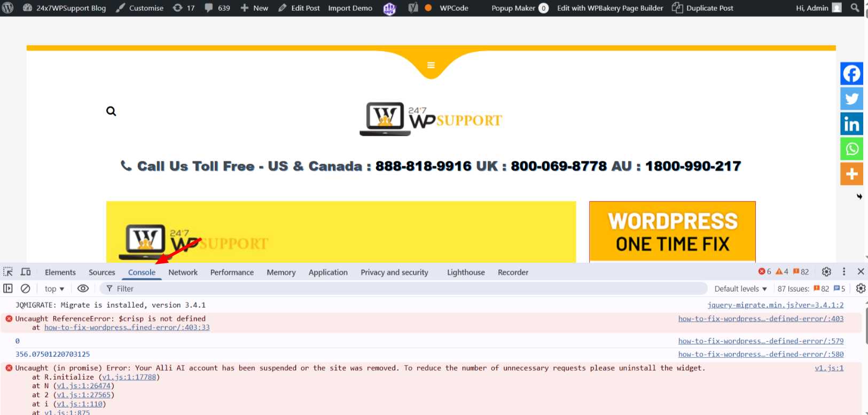Activate the DevTools inspect element picker
The height and width of the screenshot is (415, 868).
(x=8, y=272)
